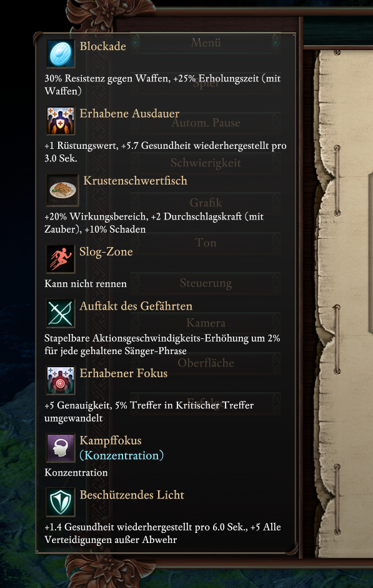Open the Steuerung settings entry
Screen dimensions: 373x588
[206, 283]
